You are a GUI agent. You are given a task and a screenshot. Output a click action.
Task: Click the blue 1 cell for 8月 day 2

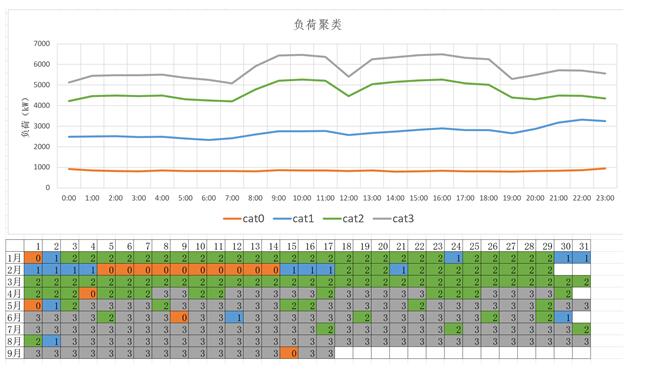click(52, 341)
